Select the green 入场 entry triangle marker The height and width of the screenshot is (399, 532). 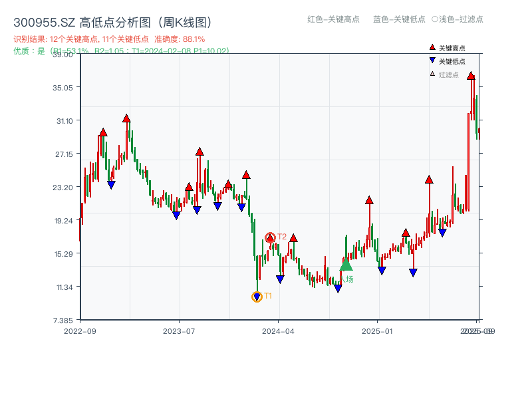click(345, 266)
